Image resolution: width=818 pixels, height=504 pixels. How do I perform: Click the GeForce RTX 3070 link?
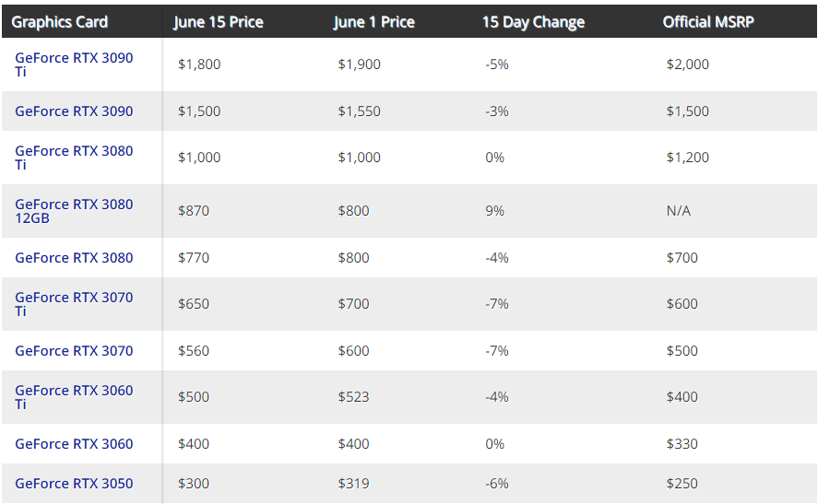74,351
